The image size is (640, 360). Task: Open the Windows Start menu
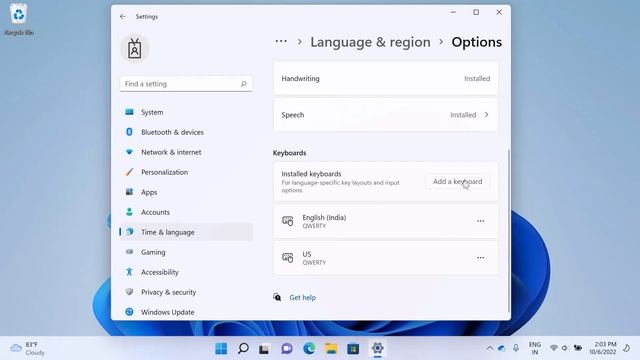pos(221,349)
